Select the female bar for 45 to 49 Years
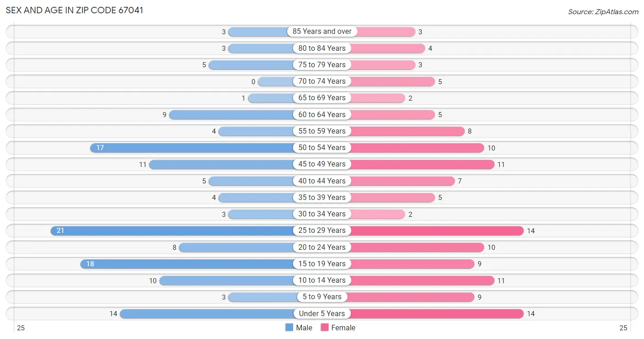The height and width of the screenshot is (339, 644). 422,164
